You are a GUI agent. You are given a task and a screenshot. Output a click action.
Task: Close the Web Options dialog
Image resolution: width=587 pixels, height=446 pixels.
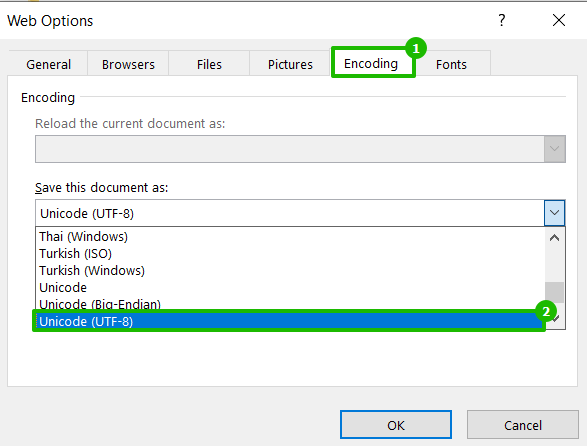(x=559, y=20)
